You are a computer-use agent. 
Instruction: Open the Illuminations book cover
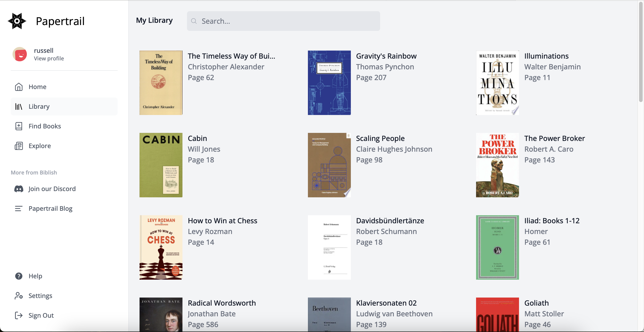click(498, 83)
